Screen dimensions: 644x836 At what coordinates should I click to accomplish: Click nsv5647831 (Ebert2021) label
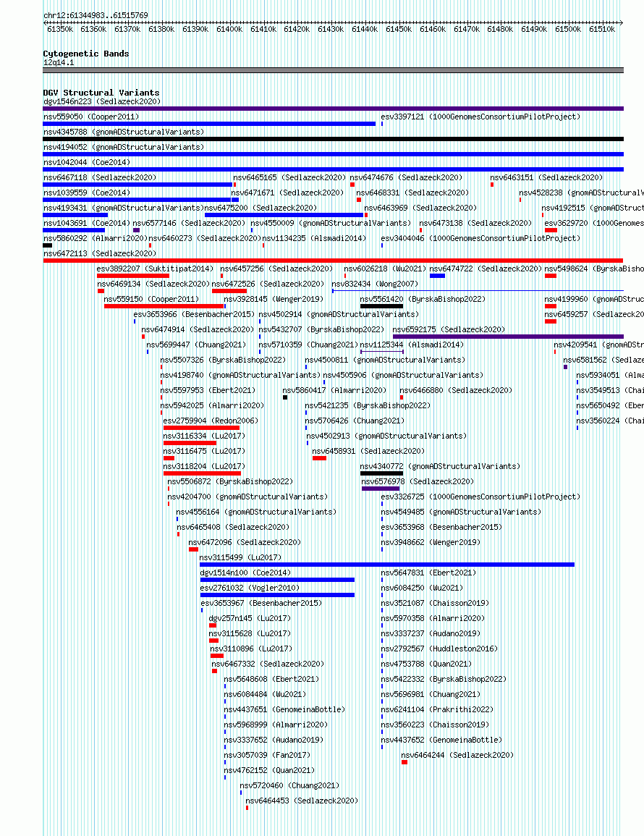pyautogui.click(x=428, y=573)
